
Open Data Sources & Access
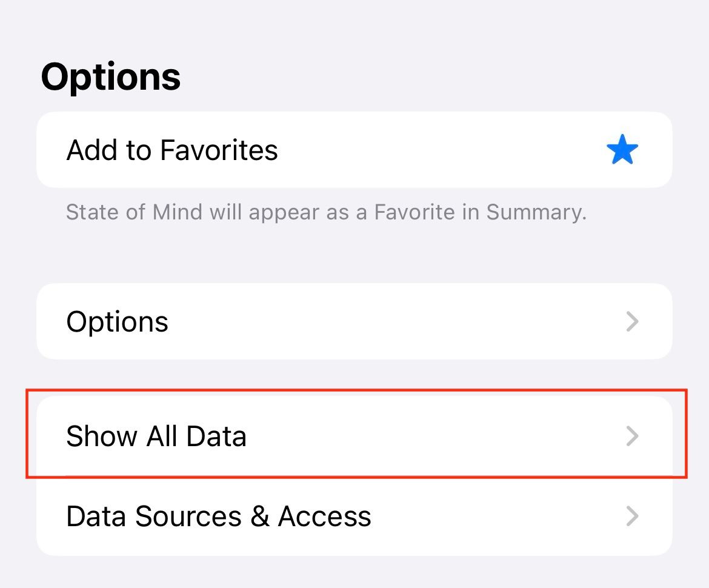(x=354, y=516)
